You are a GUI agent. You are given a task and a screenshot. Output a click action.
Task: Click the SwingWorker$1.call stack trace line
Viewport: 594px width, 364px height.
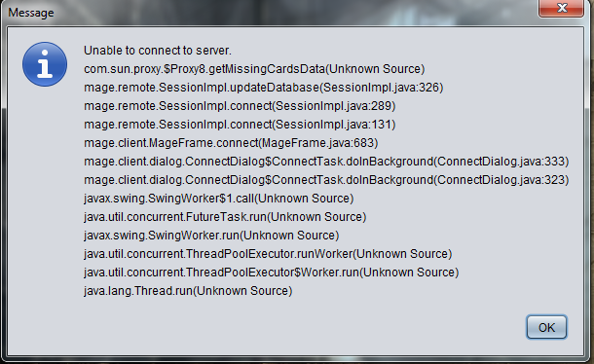tap(218, 199)
